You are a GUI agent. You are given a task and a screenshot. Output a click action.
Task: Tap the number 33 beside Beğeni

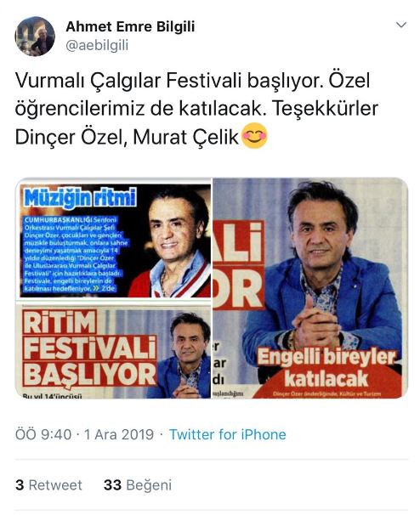coord(112,484)
